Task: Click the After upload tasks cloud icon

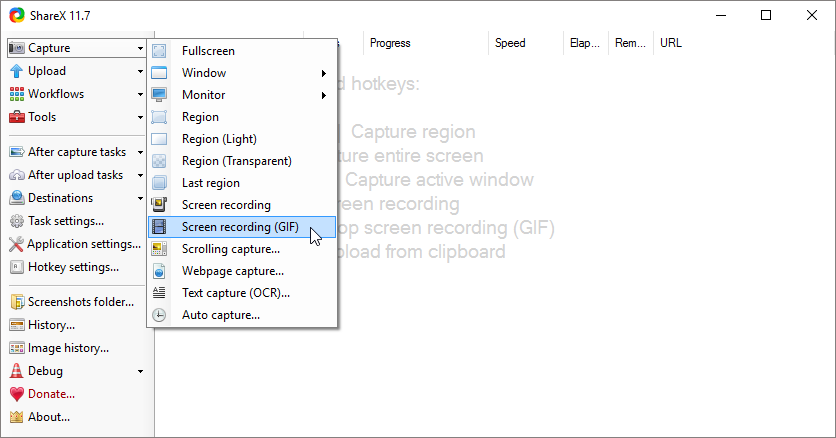Action: coord(17,175)
